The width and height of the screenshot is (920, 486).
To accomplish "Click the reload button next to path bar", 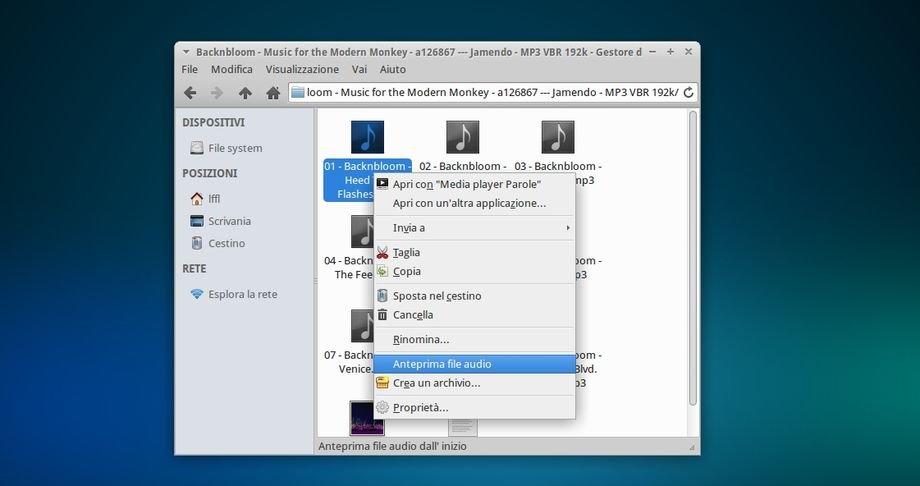I will click(x=689, y=93).
